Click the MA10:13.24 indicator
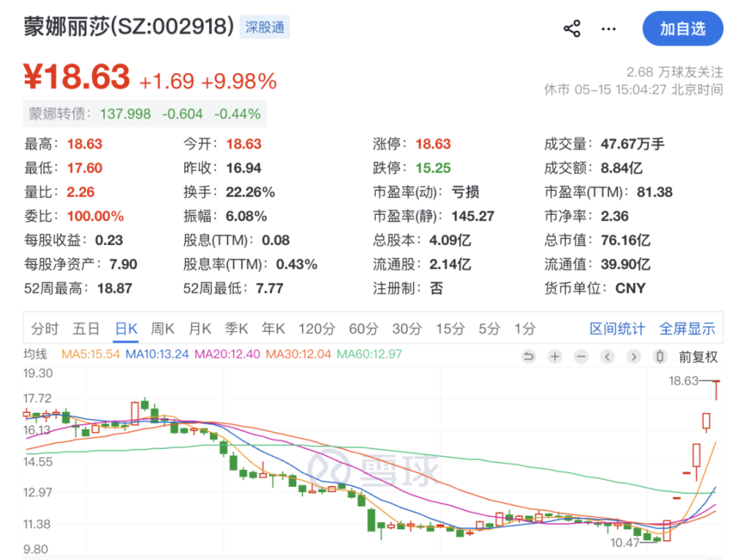This screenshot has width=740, height=560. (157, 354)
